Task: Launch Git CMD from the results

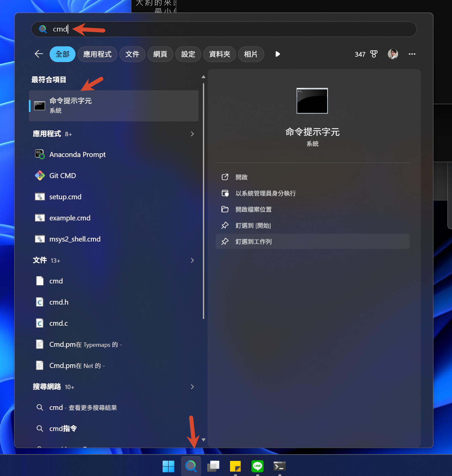Action: [x=114, y=176]
